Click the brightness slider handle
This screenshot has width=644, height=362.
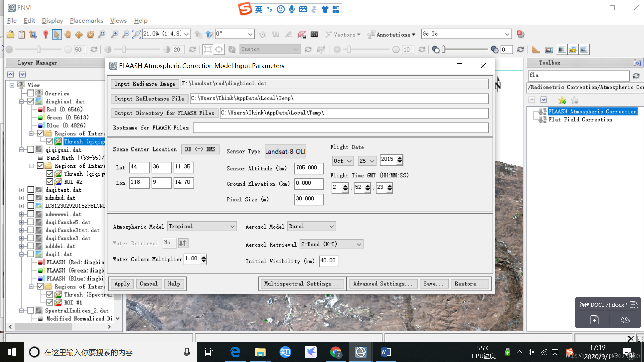[x=39, y=50]
